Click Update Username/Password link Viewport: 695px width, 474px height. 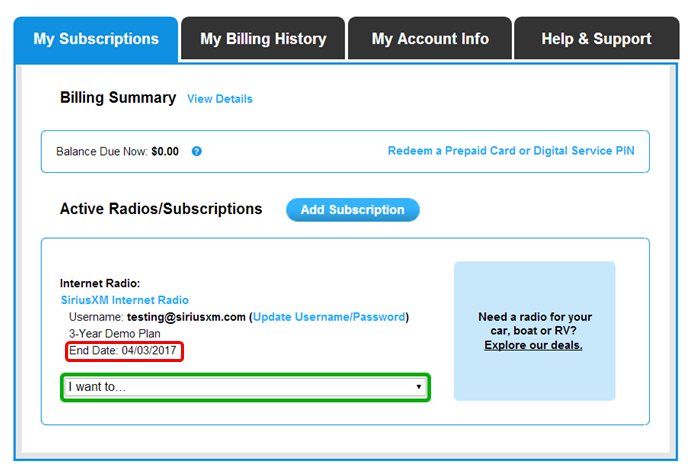pos(329,317)
